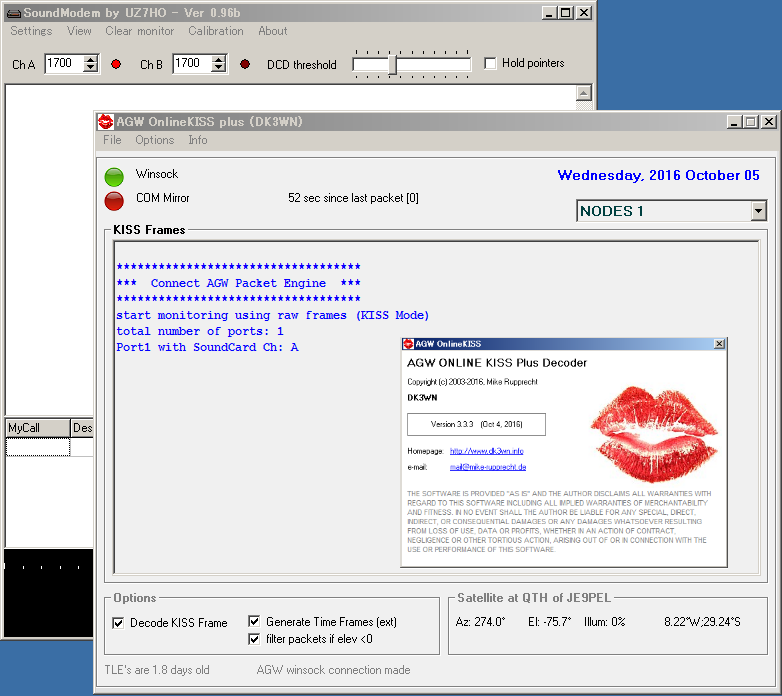Click the COM Mirror red status indicator
This screenshot has width=782, height=696.
click(114, 201)
